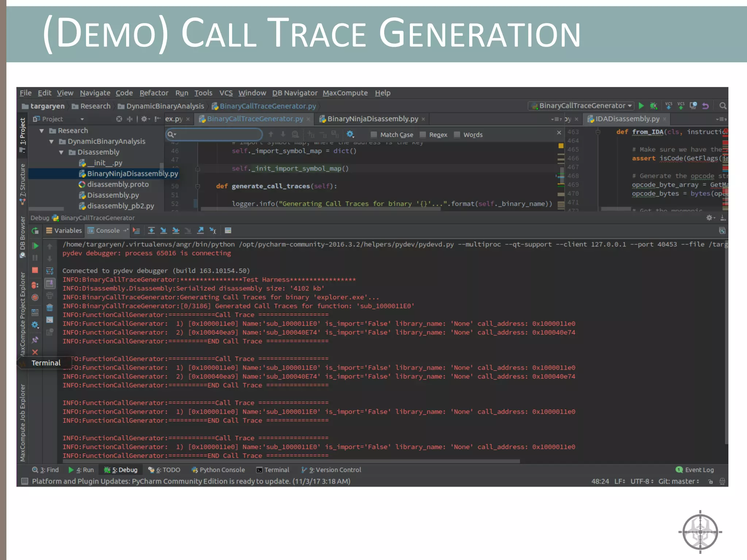Open the Event Log
This screenshot has width=747, height=560.
tap(695, 470)
